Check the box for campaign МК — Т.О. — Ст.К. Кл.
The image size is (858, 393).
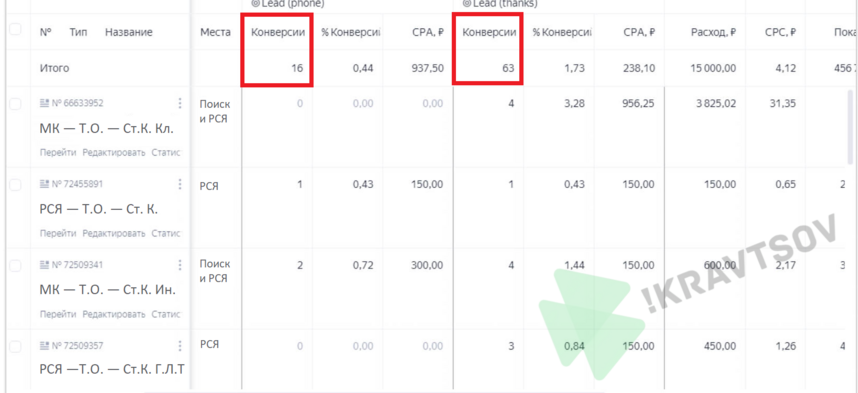[x=15, y=104]
